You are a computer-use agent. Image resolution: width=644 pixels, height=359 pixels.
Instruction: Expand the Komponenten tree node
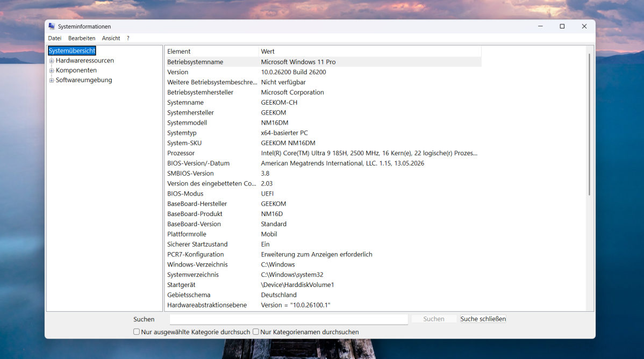click(x=52, y=70)
